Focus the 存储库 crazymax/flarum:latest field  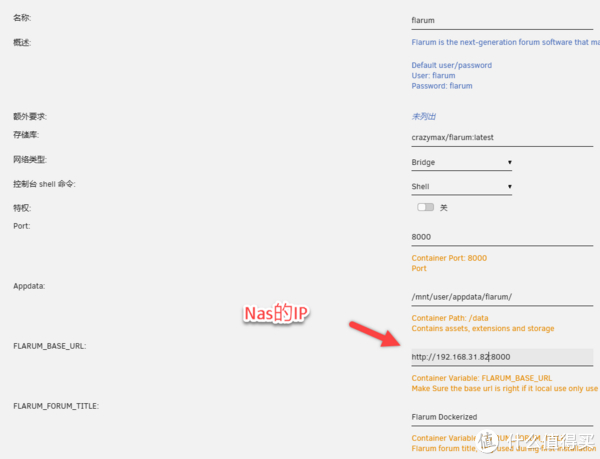click(x=500, y=137)
